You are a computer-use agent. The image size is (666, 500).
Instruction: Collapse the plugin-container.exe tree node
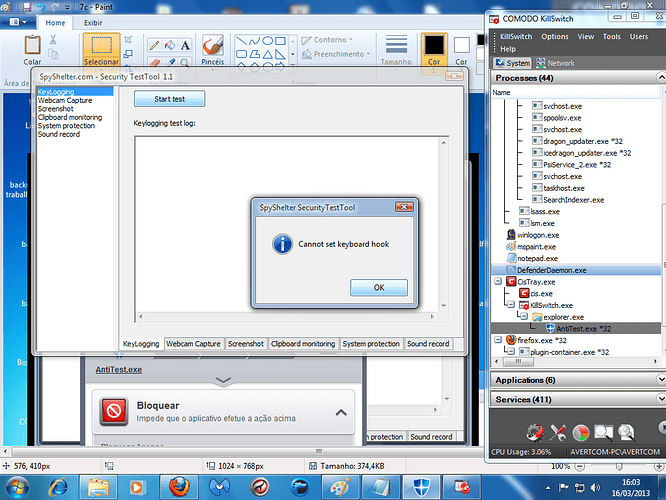511,351
